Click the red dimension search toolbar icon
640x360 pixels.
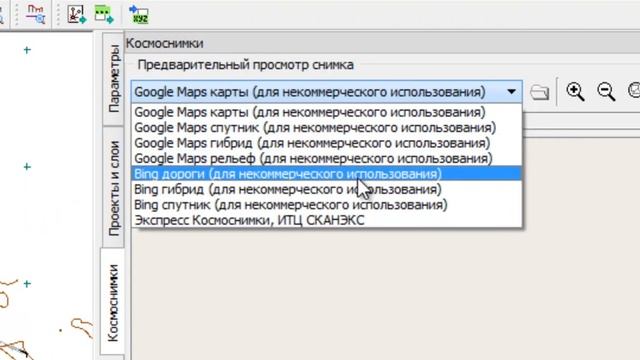click(36, 14)
